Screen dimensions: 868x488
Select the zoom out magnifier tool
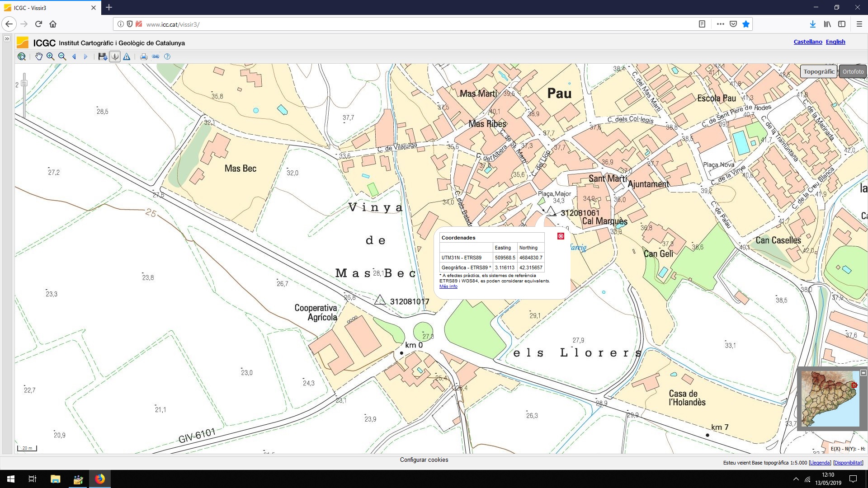coord(62,56)
